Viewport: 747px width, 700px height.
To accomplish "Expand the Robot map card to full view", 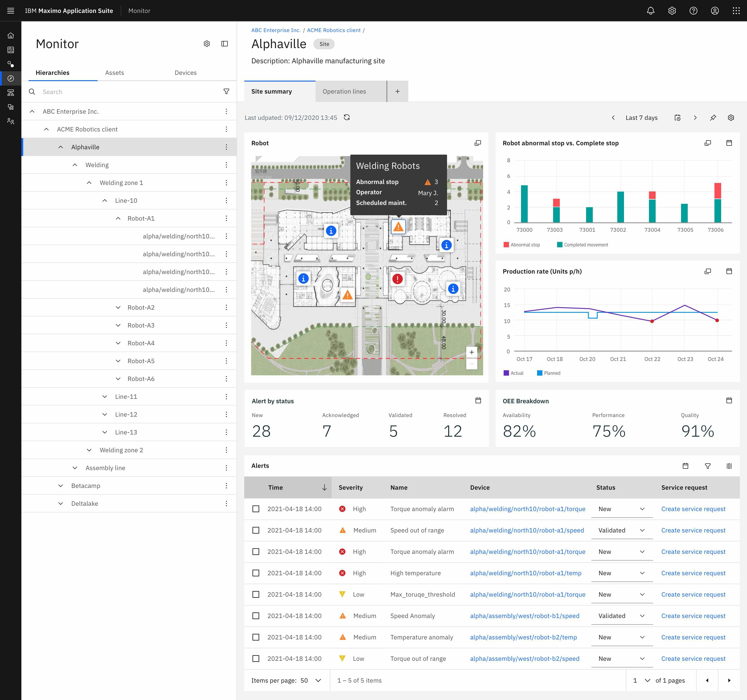I will [x=478, y=143].
